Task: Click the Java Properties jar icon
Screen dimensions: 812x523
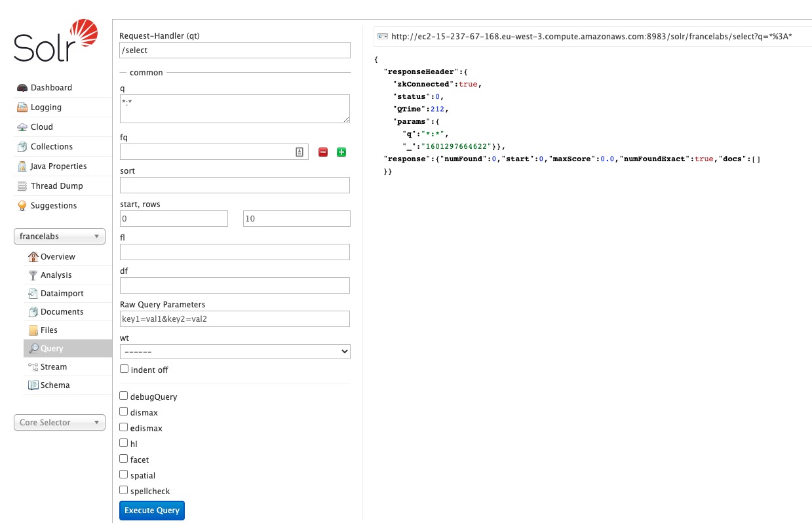Action: click(22, 166)
